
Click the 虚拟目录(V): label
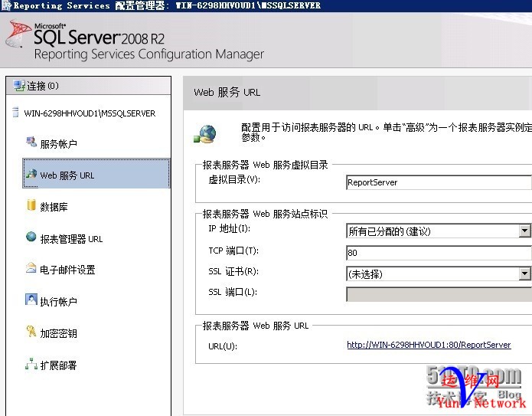point(234,179)
